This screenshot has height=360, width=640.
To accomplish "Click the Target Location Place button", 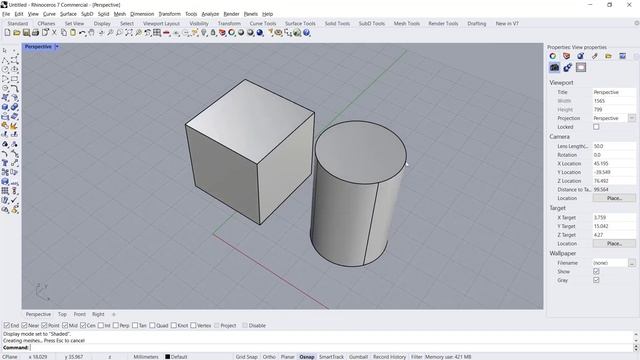I will tap(614, 243).
